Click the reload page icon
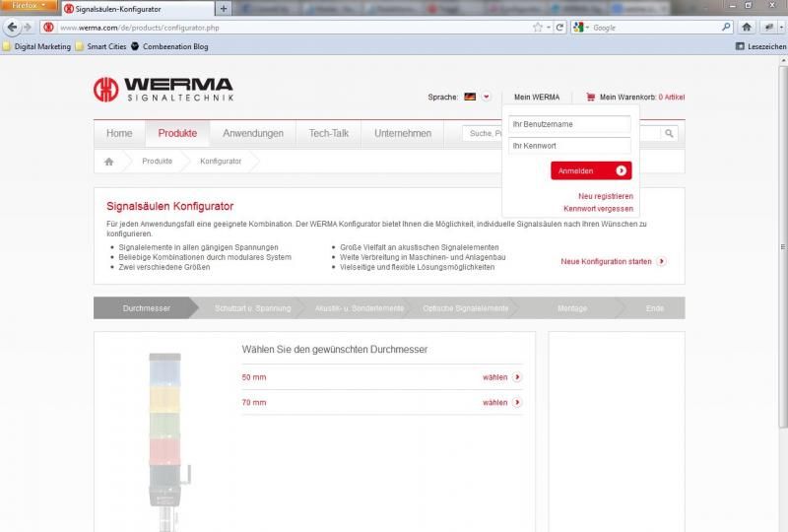This screenshot has width=788, height=532. (x=559, y=28)
